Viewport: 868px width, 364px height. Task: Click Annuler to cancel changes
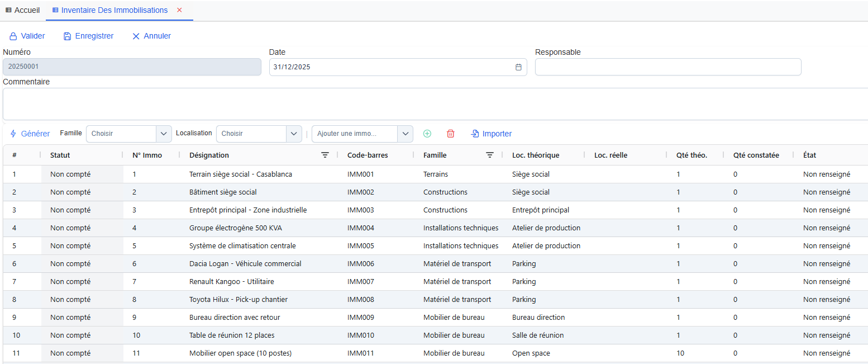(151, 36)
